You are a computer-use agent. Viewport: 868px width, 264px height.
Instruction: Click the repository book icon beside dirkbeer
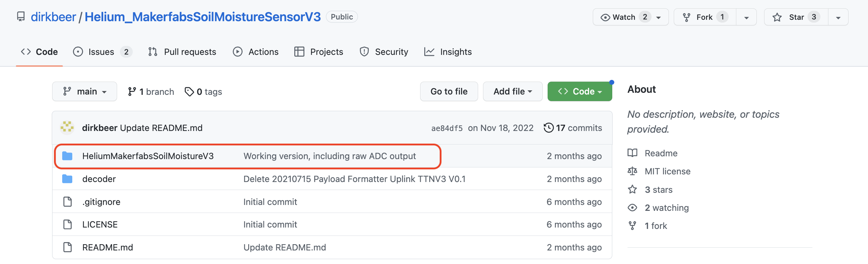[21, 17]
